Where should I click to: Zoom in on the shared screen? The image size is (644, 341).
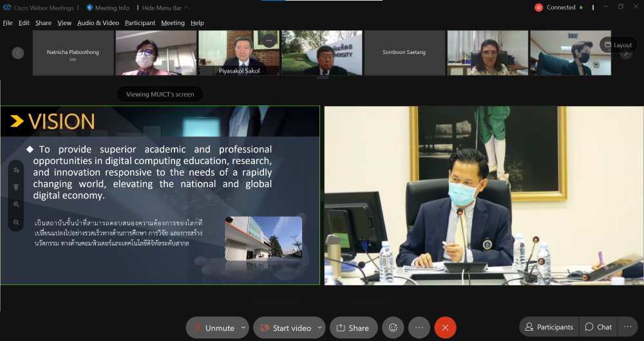pos(16,205)
